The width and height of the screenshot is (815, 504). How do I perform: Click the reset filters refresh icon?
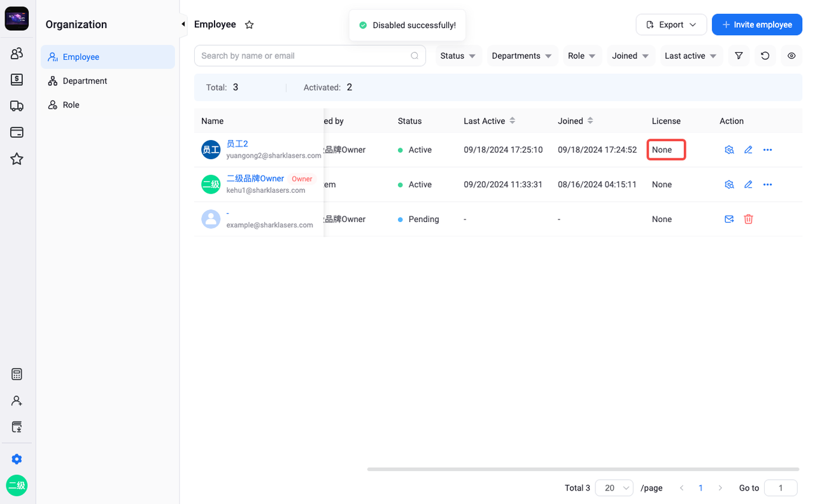(x=765, y=56)
